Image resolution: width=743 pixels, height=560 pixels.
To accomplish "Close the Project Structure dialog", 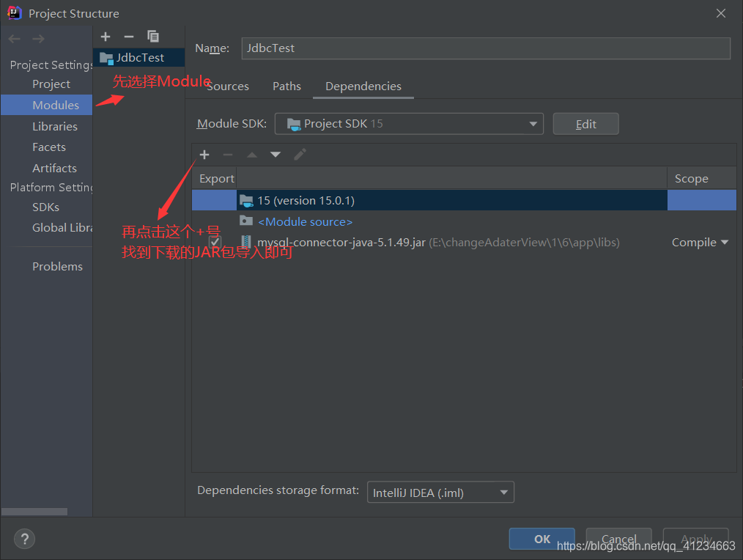I will click(x=721, y=13).
